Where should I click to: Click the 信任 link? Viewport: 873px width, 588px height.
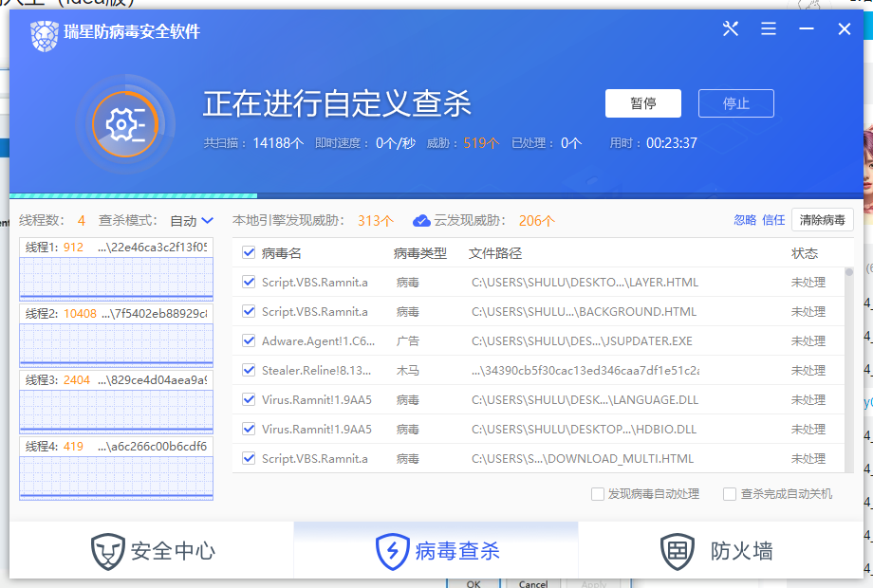tap(773, 220)
